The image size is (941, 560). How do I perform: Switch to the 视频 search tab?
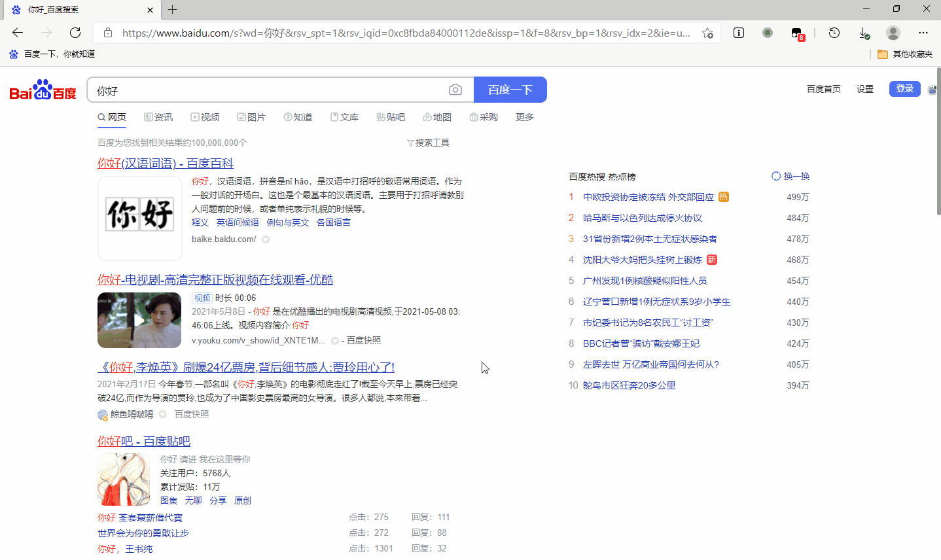tap(205, 117)
